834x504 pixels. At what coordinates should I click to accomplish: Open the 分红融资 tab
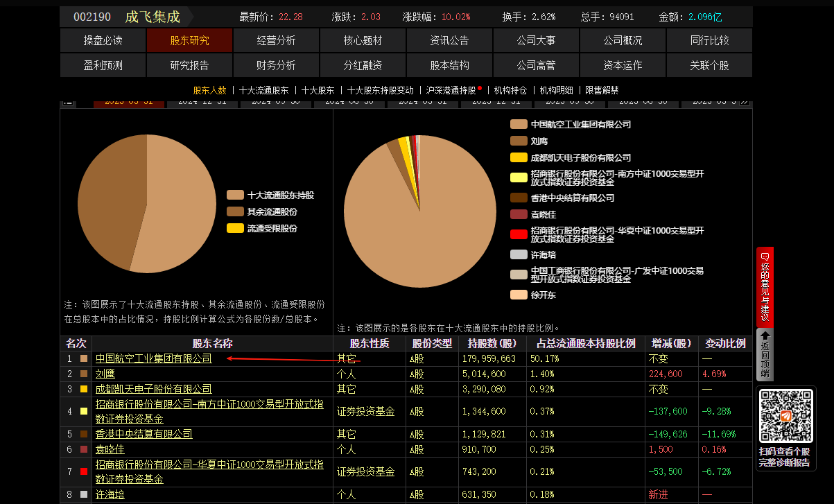pyautogui.click(x=363, y=65)
